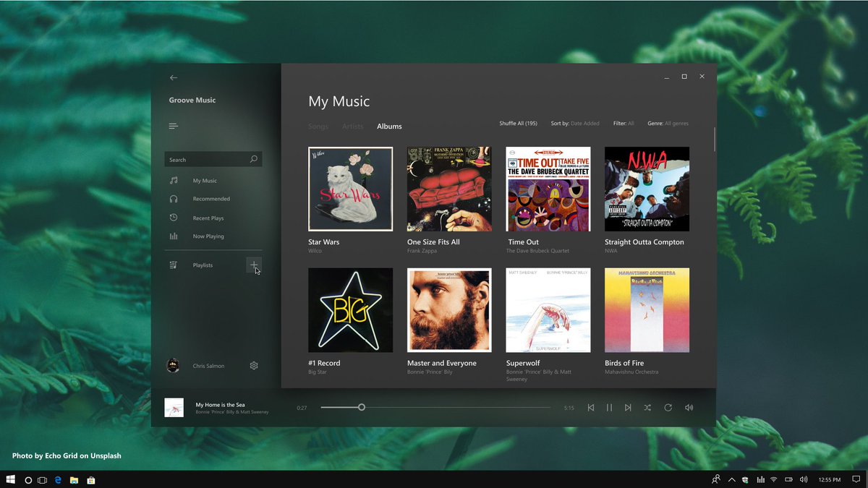The width and height of the screenshot is (868, 488).
Task: Launch Edge browser from the taskbar
Action: [58, 480]
